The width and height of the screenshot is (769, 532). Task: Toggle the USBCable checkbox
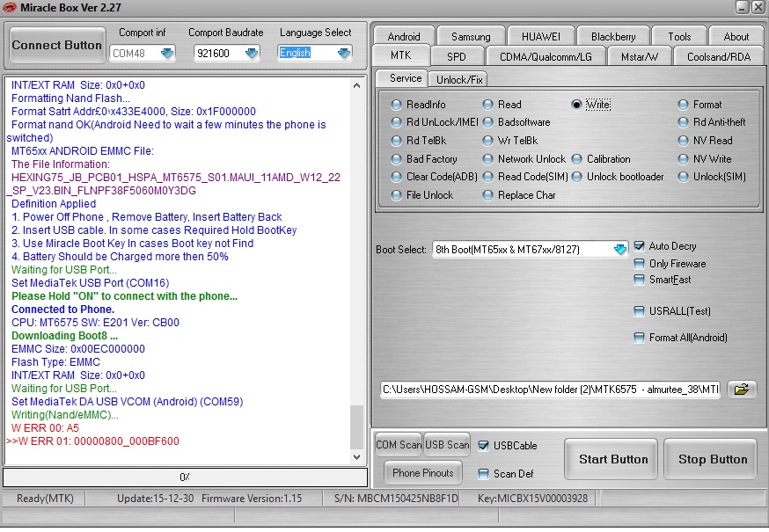pos(483,445)
